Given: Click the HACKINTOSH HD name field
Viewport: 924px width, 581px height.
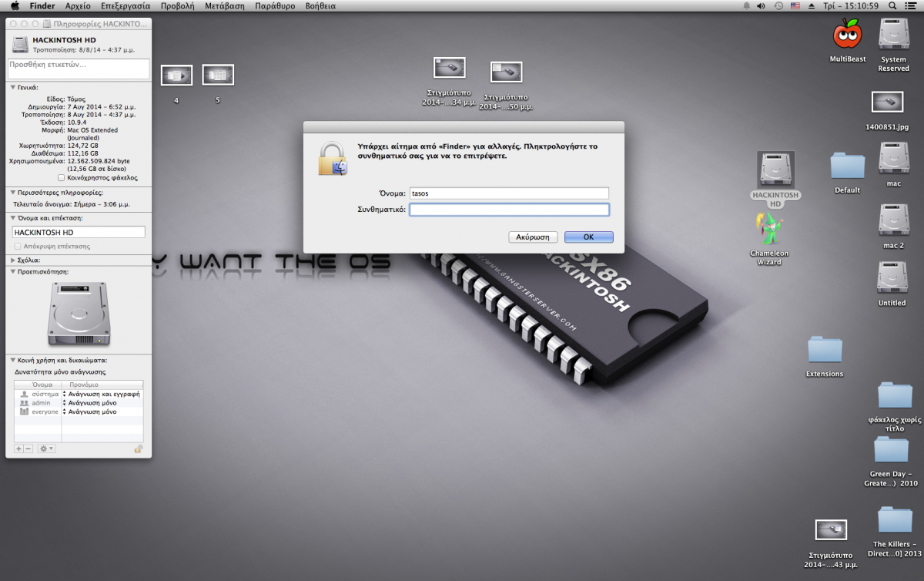Looking at the screenshot, I should tap(79, 232).
